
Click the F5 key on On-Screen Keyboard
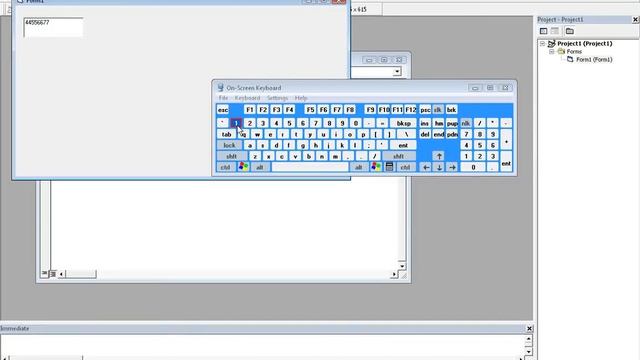[310, 109]
